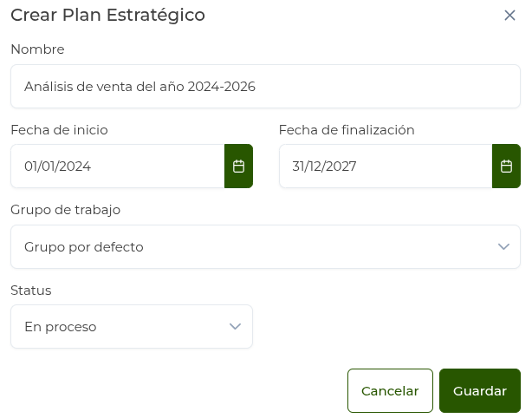532x418 pixels.
Task: Click the Nombre field label
Action: (37, 49)
